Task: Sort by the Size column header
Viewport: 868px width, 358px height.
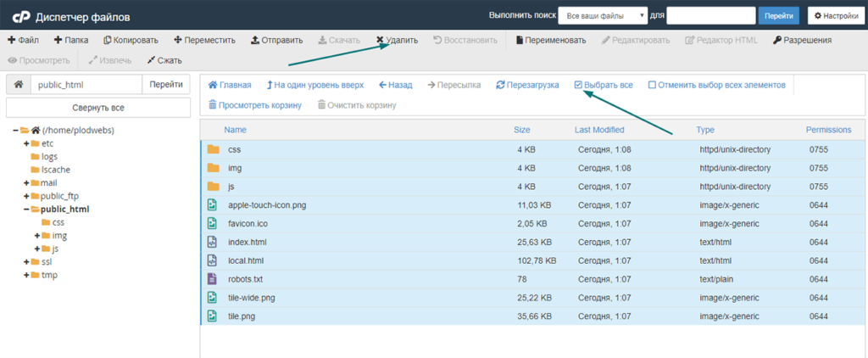Action: (x=522, y=130)
